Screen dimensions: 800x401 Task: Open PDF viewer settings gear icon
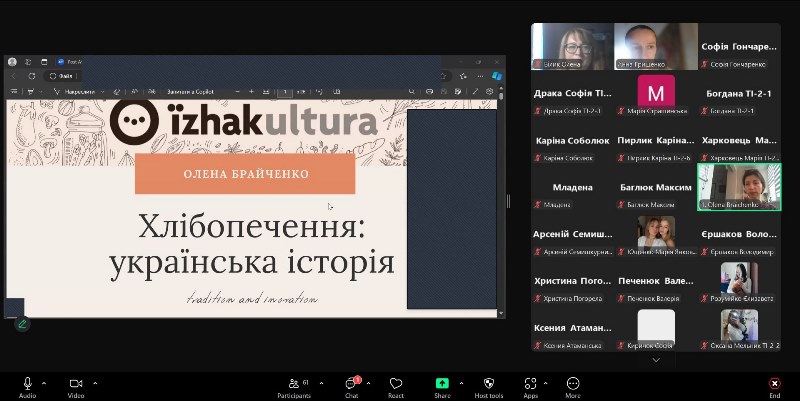point(490,92)
